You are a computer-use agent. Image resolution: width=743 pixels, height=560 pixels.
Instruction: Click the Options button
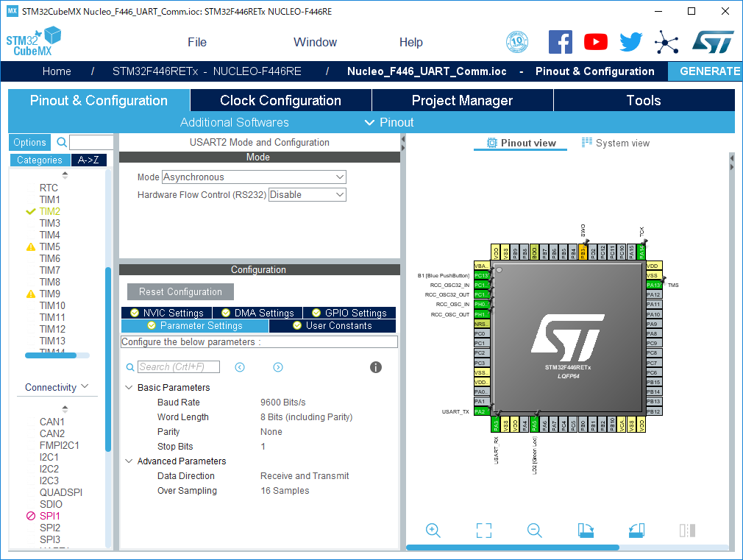click(29, 142)
